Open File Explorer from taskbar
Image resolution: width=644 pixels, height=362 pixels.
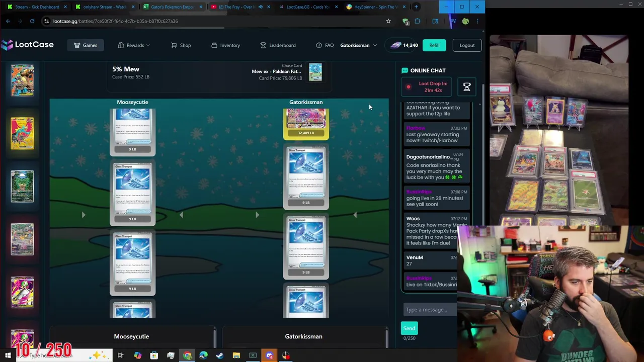coord(236,356)
